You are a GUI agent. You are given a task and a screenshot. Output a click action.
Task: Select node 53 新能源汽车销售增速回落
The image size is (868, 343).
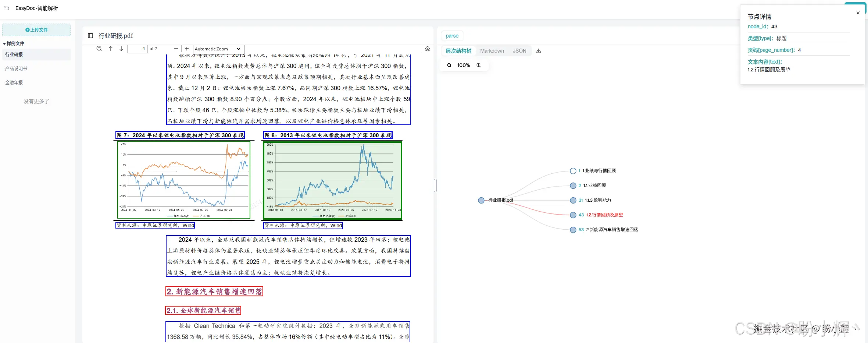tap(573, 230)
